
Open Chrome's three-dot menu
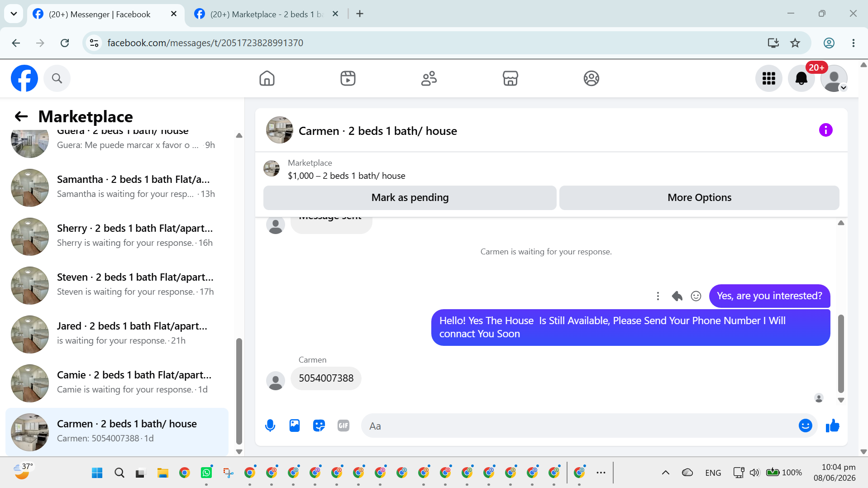pos(854,43)
